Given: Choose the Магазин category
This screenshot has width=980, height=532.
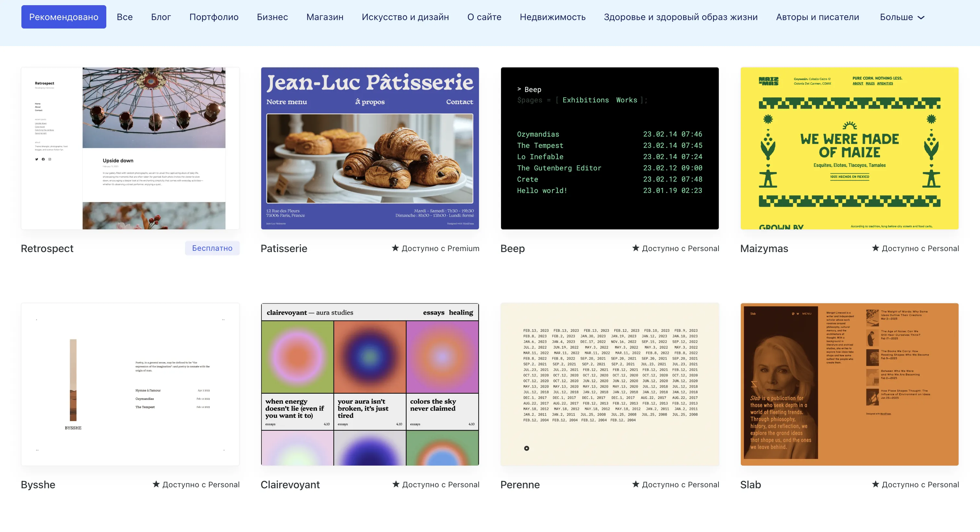Looking at the screenshot, I should (x=325, y=17).
